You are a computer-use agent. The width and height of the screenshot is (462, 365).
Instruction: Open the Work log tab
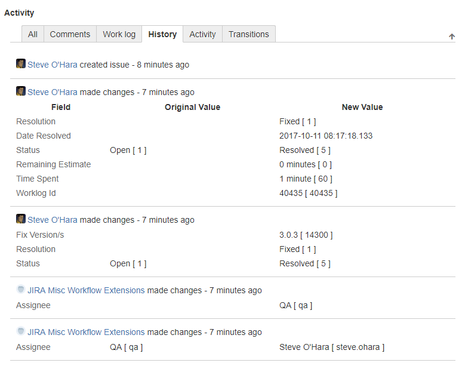click(119, 34)
